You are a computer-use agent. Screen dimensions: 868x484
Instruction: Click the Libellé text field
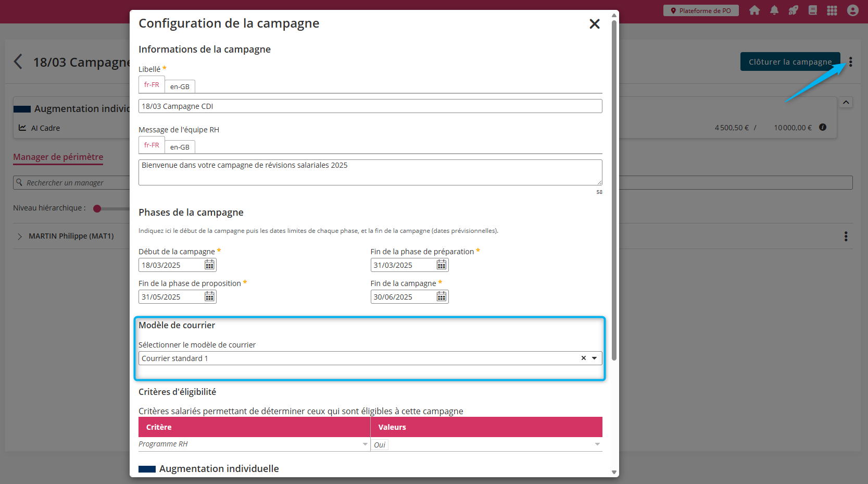(x=370, y=106)
